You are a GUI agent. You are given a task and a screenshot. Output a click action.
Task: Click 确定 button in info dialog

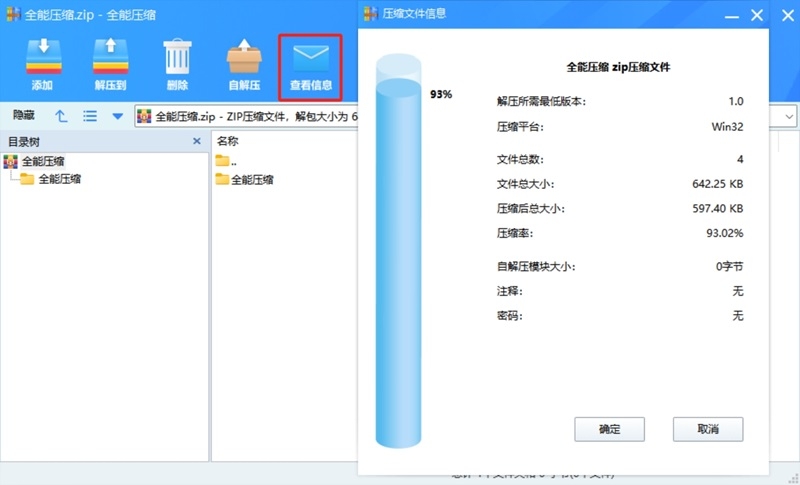609,429
